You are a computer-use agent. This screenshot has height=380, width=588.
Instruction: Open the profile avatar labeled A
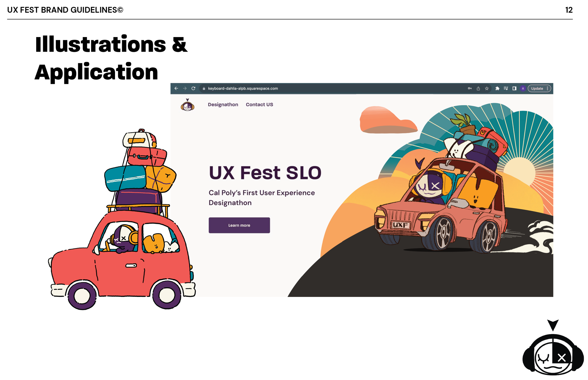click(523, 88)
